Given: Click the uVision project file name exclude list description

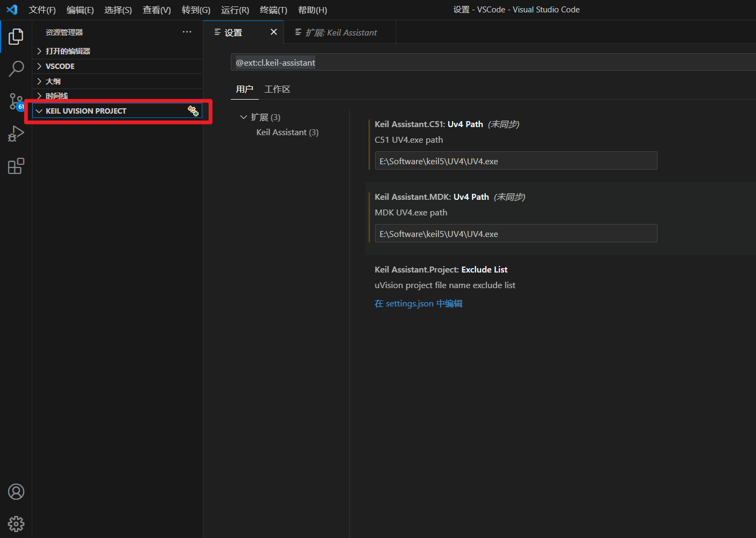Looking at the screenshot, I should pyautogui.click(x=445, y=285).
